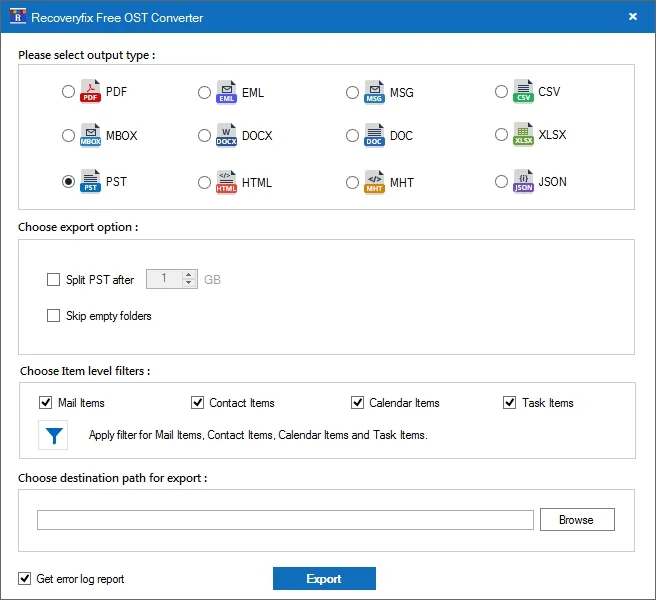The height and width of the screenshot is (600, 656).
Task: Select the CSV output radio button
Action: pos(501,91)
